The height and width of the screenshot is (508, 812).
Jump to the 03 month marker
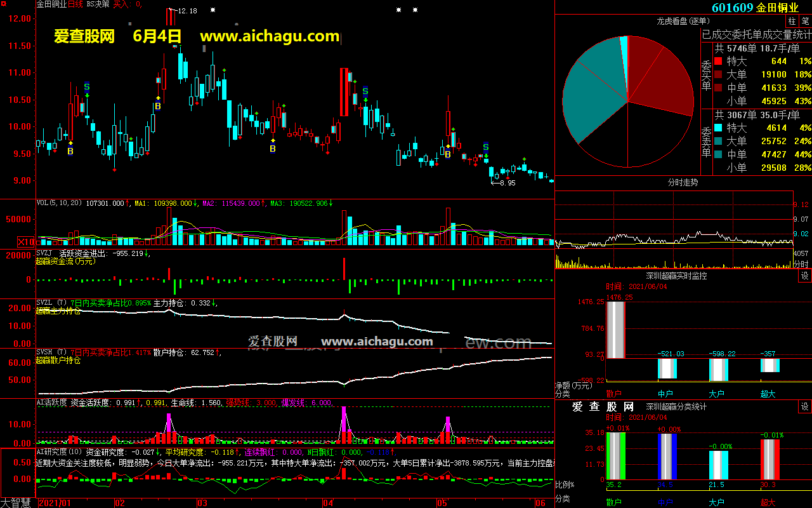(x=202, y=503)
